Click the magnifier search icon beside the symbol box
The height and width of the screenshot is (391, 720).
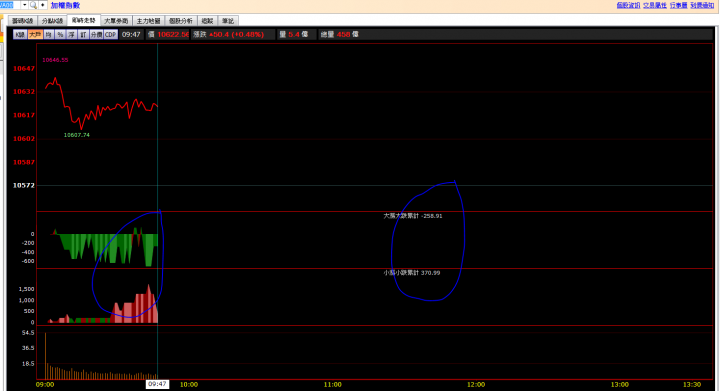click(33, 5)
